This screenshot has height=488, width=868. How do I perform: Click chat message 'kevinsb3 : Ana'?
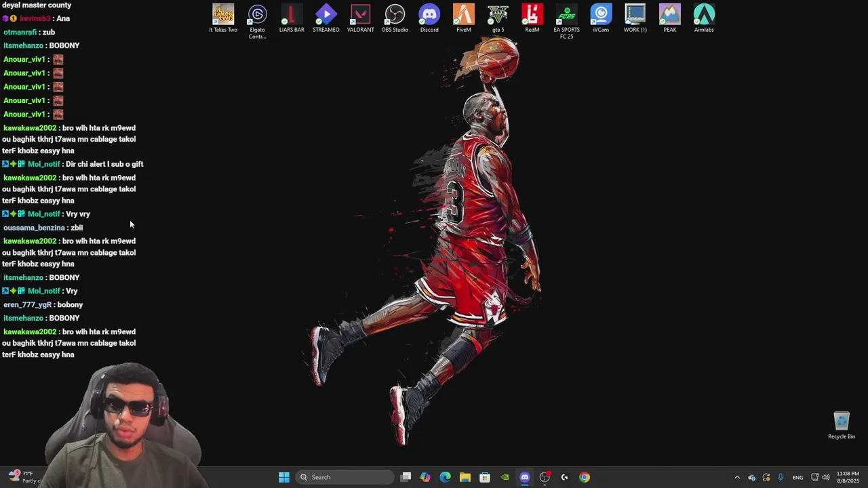(36, 18)
